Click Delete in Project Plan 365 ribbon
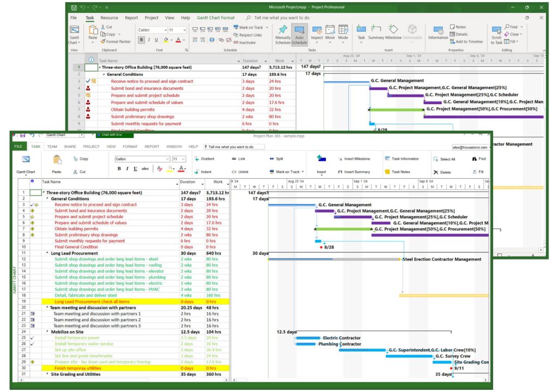 (442, 172)
